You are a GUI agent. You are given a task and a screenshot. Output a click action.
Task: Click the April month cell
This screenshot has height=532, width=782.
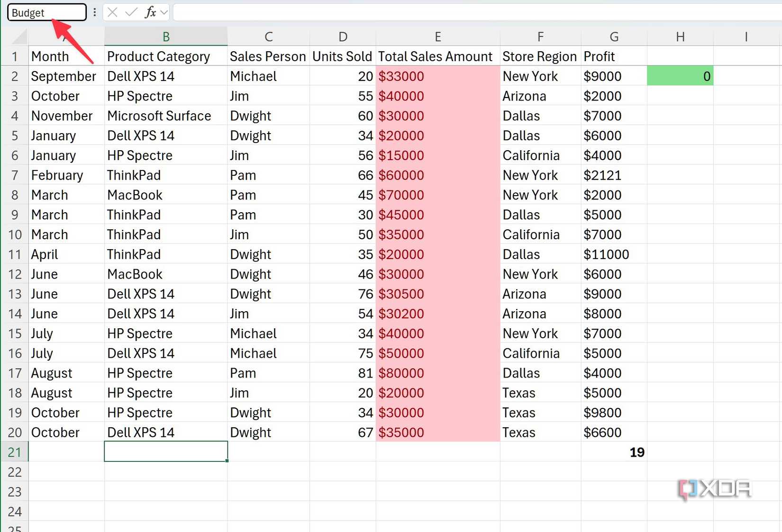[66, 254]
